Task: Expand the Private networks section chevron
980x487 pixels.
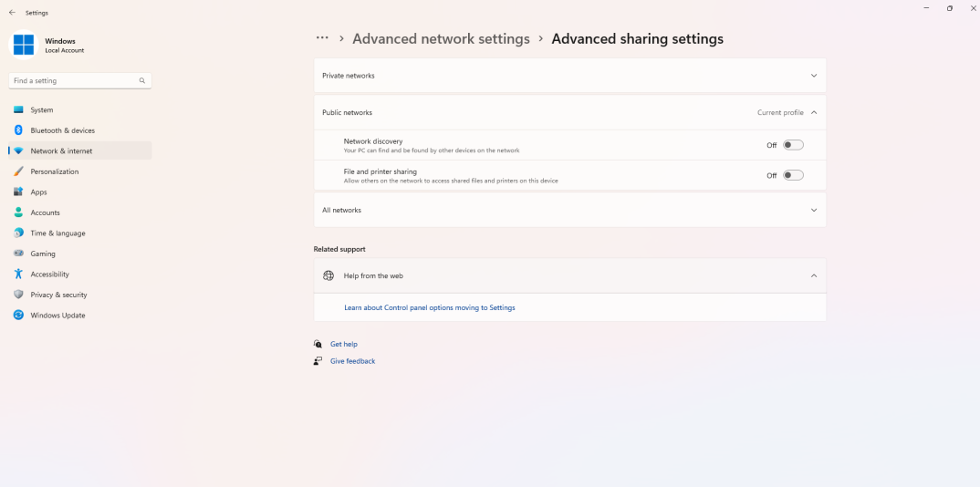Action: pos(814,76)
